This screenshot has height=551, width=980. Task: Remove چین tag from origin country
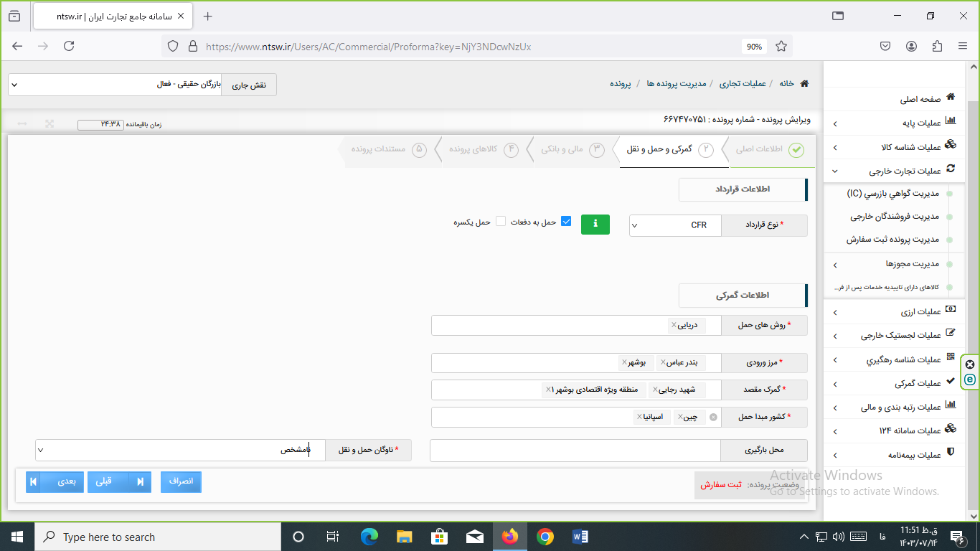pos(680,417)
